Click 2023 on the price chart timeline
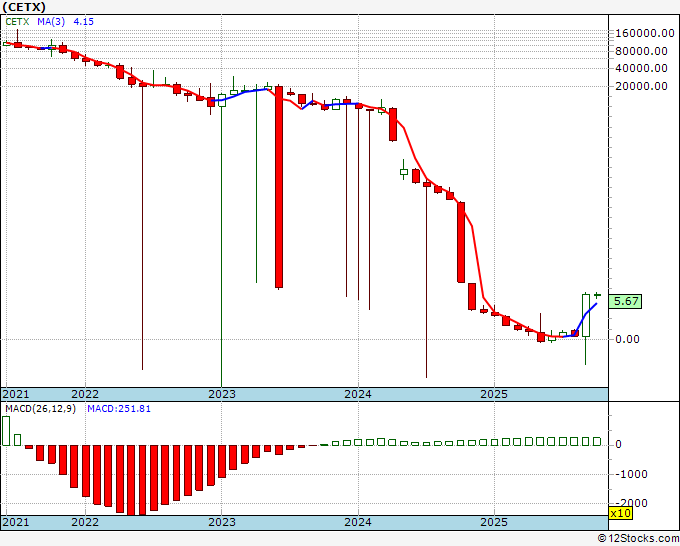 point(222,394)
